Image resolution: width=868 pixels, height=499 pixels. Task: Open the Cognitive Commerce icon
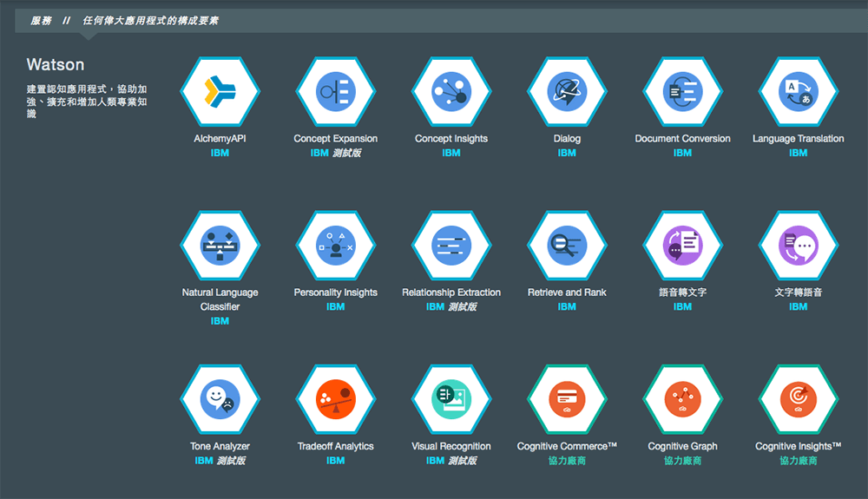pos(567,399)
